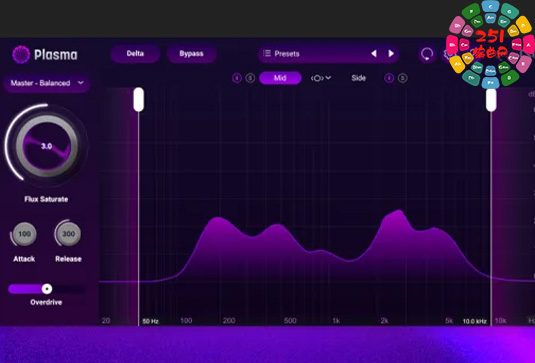535x363 pixels.
Task: Click the Overdrive slider handle
Action: (x=47, y=289)
